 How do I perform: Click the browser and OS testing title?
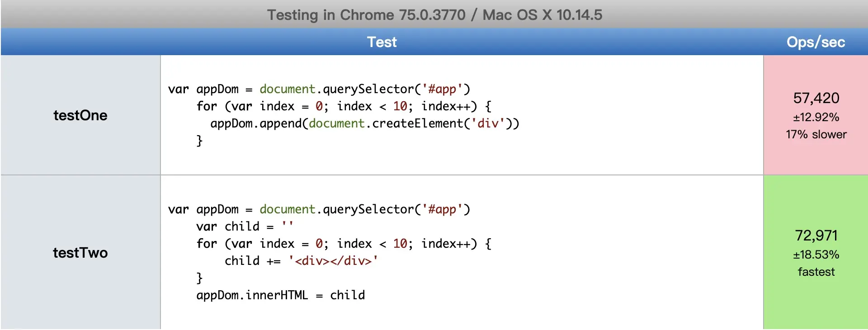(x=434, y=15)
